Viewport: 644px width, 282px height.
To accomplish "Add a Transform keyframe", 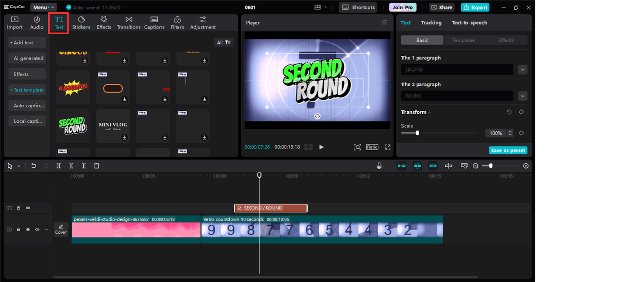I will [521, 112].
